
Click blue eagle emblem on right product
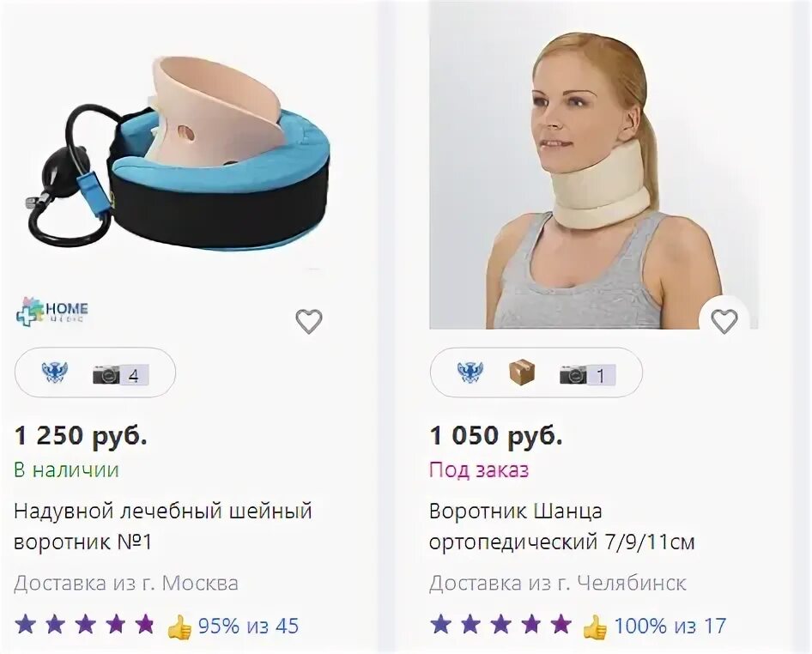coord(470,372)
